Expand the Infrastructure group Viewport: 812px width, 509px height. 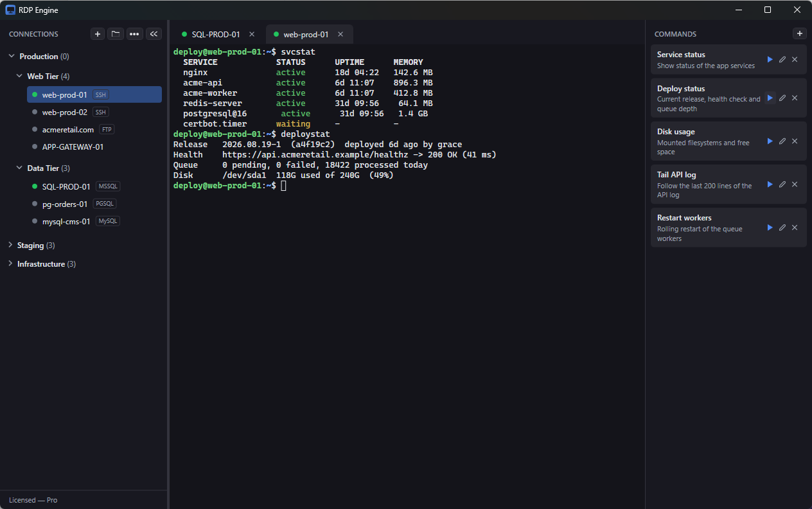[11, 264]
